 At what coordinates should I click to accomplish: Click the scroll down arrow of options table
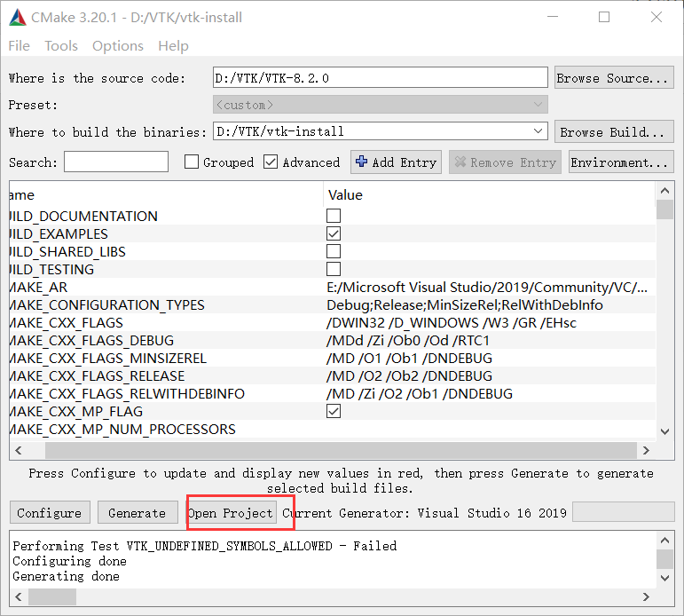(x=664, y=431)
